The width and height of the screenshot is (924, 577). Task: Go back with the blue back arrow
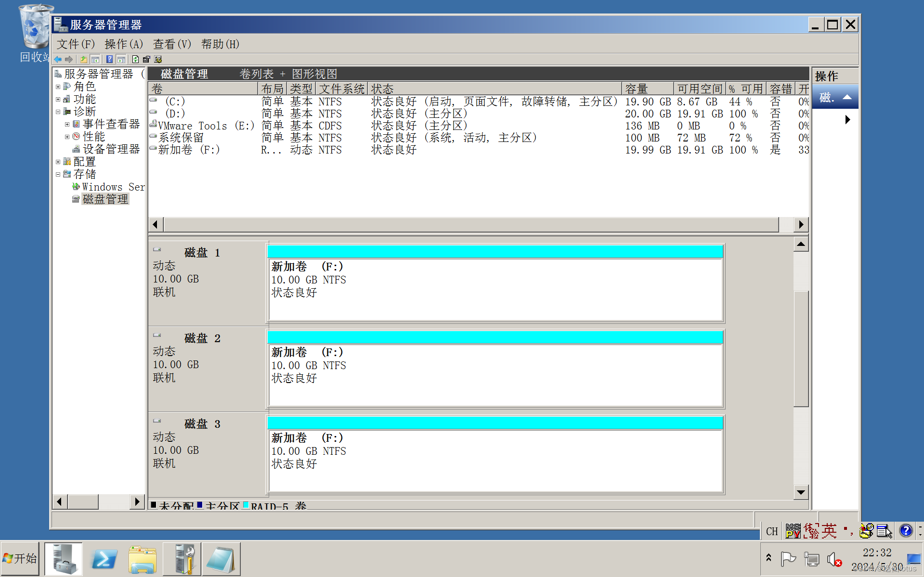pos(58,59)
